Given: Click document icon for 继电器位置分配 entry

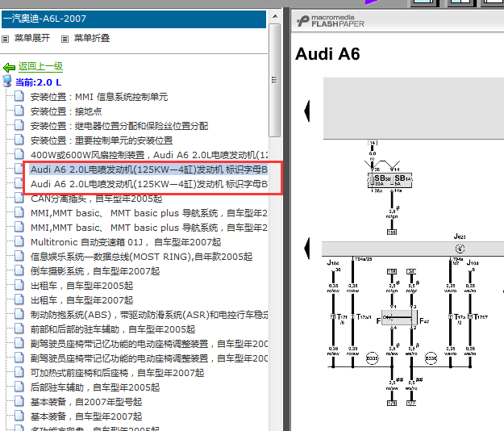Looking at the screenshot, I should click(19, 125).
